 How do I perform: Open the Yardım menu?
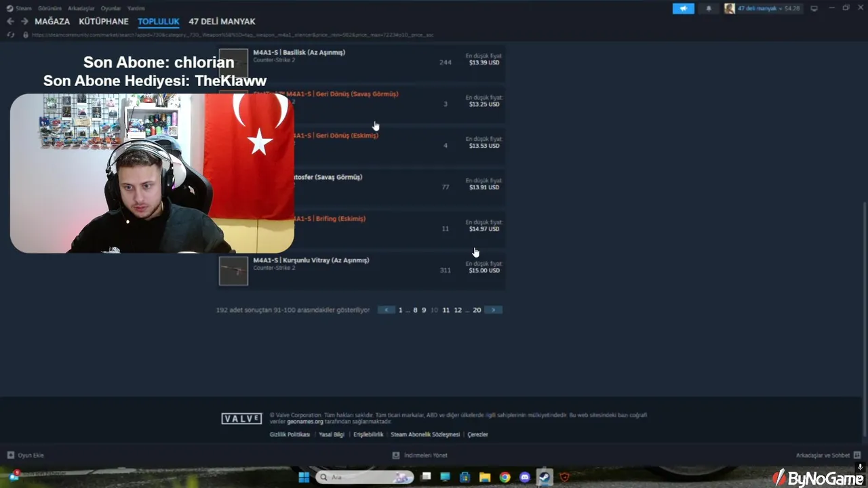tap(136, 8)
